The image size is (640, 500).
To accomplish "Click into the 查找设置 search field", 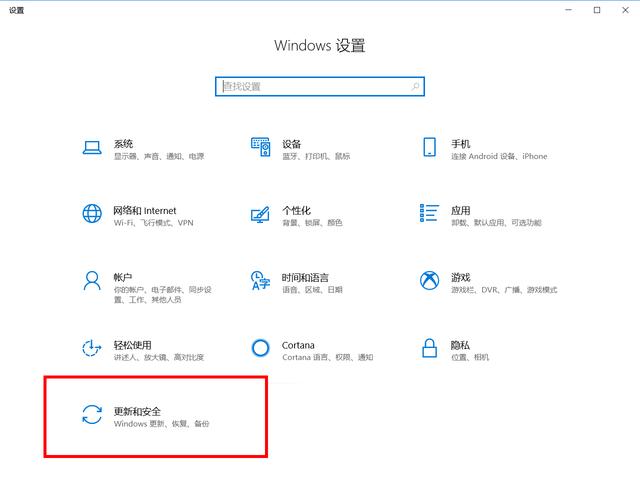I will pyautogui.click(x=320, y=86).
